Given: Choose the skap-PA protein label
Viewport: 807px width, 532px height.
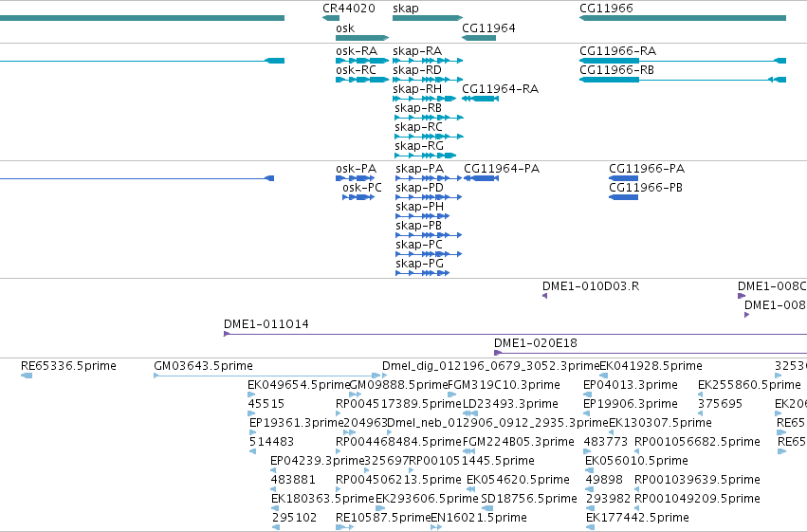Looking at the screenshot, I should pos(419,169).
